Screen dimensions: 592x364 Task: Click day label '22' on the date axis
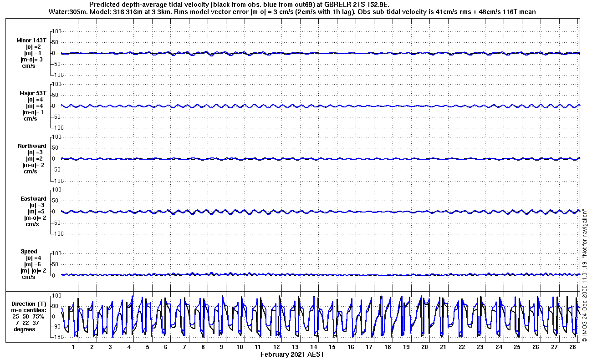462,347
